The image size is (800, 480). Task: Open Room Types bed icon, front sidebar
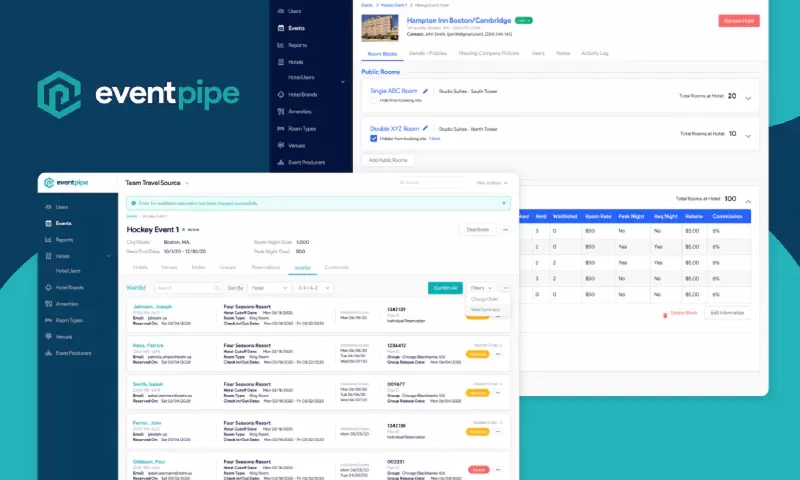(48, 320)
